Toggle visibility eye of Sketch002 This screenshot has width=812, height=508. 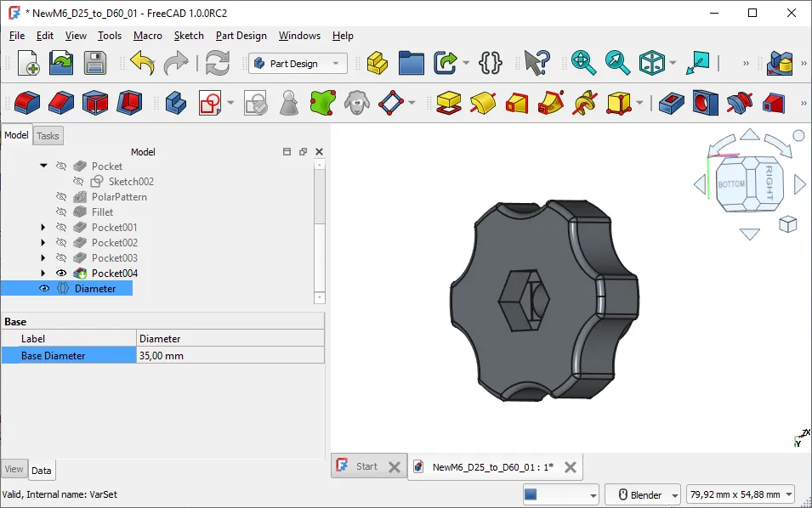coord(78,182)
